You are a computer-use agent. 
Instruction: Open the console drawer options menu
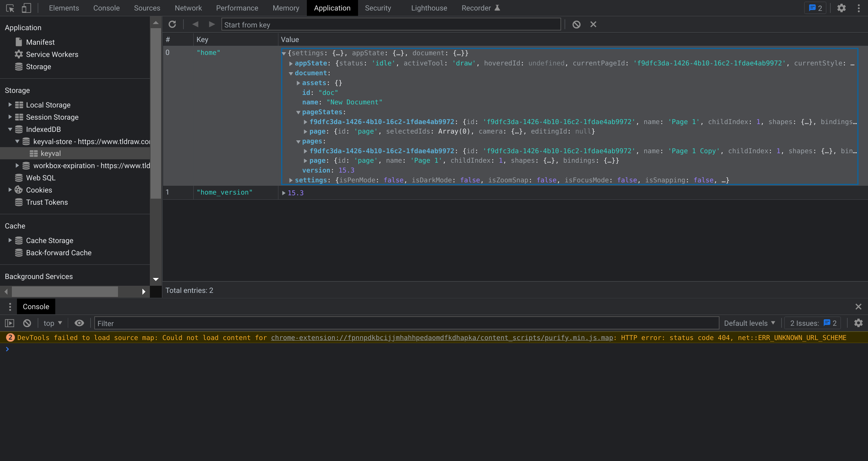tap(10, 306)
